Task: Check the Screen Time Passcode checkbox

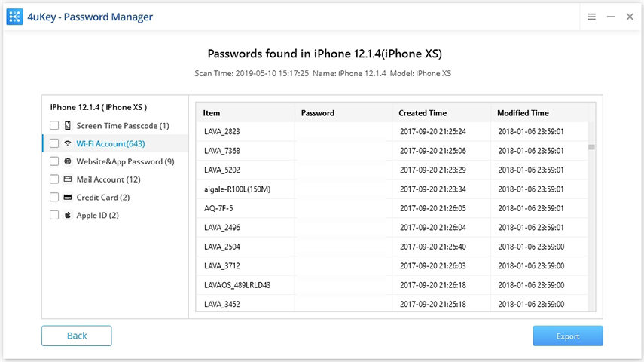Action: [54, 125]
